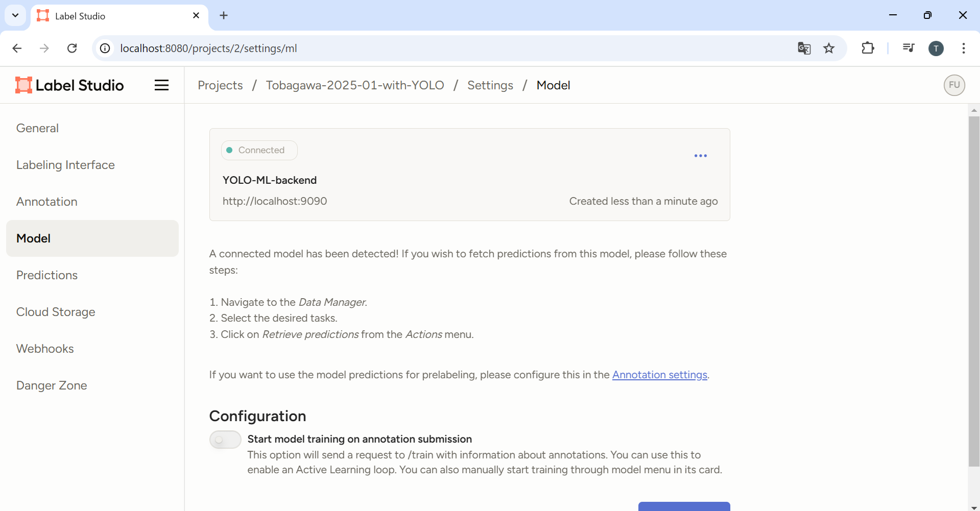Click the browser address bar URL
The height and width of the screenshot is (511, 980).
(208, 48)
